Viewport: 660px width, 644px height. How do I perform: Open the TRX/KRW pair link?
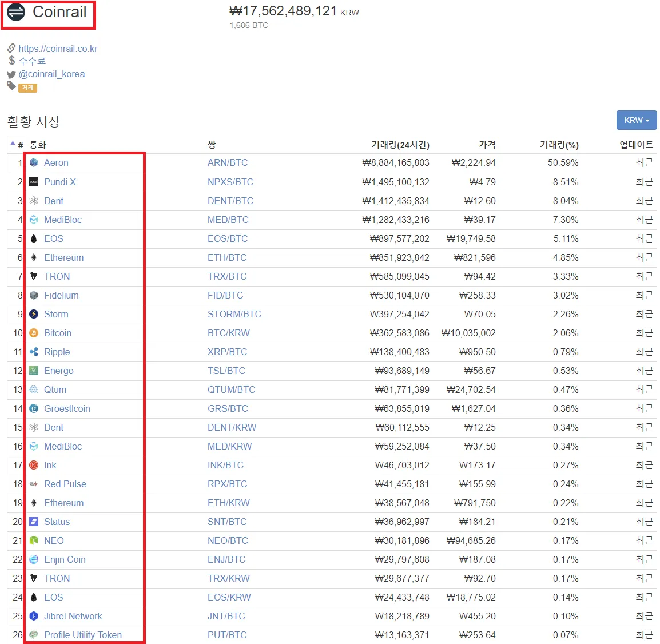[x=229, y=578]
